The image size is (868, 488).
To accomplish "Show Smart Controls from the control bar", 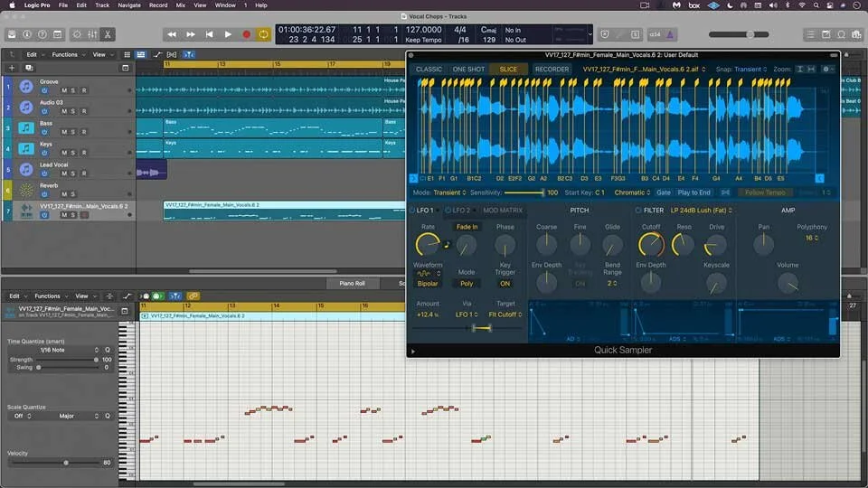I will point(77,34).
